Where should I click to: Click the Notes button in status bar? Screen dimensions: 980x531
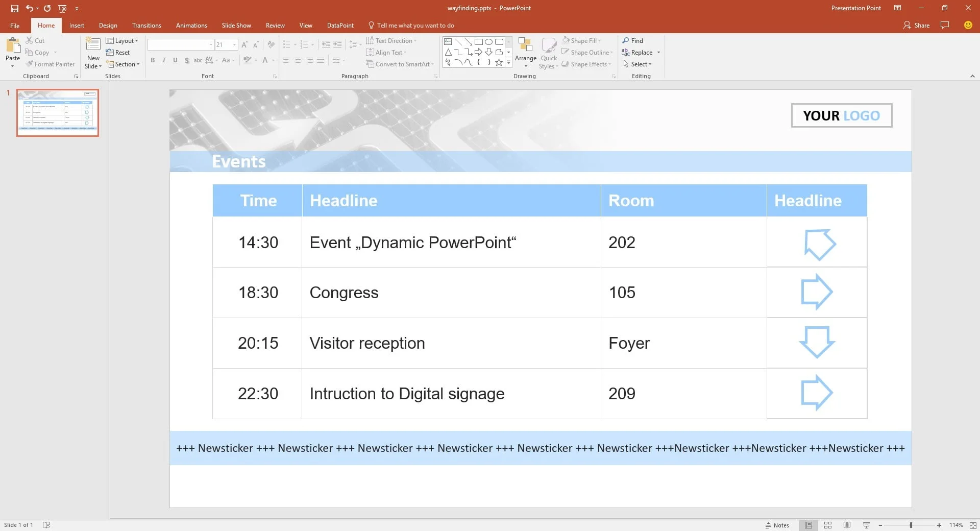coord(777,525)
